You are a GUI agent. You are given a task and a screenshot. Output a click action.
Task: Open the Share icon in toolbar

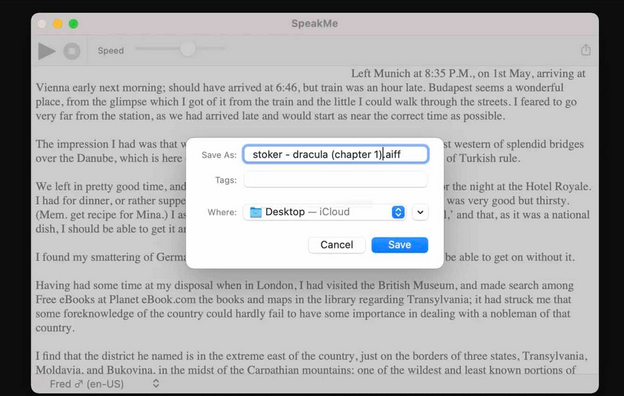coord(585,50)
